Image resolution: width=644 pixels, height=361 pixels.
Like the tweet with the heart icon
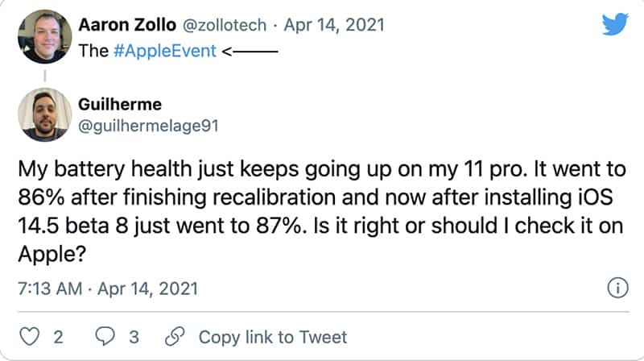pos(29,336)
